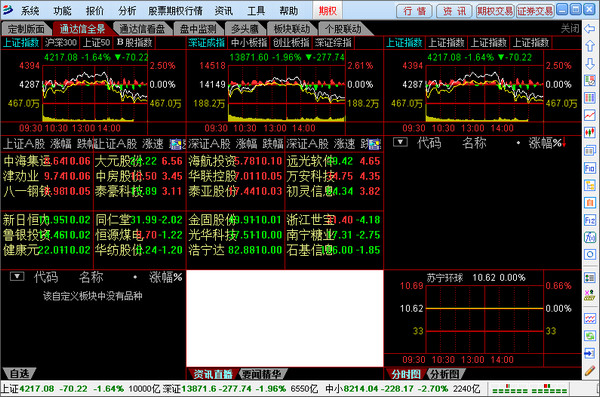Click the red 期权 button
The image size is (600, 397).
pyautogui.click(x=328, y=11)
